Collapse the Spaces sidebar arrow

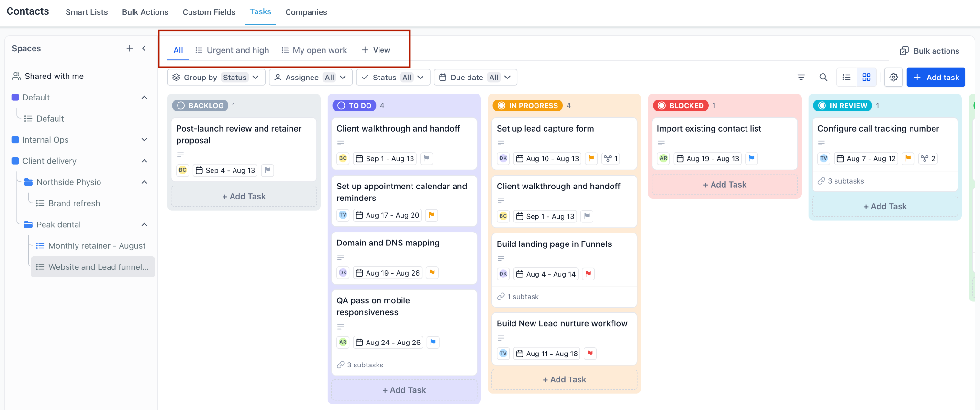[144, 48]
